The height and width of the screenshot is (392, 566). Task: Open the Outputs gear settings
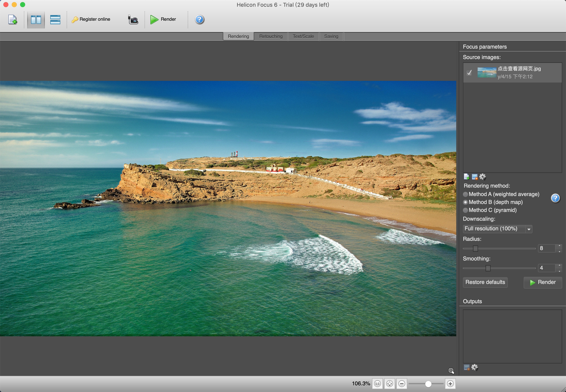click(475, 367)
